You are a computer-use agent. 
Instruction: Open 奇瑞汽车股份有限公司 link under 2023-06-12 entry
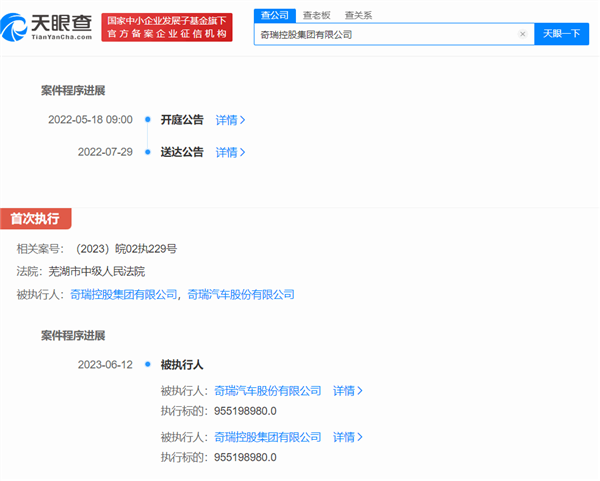267,391
